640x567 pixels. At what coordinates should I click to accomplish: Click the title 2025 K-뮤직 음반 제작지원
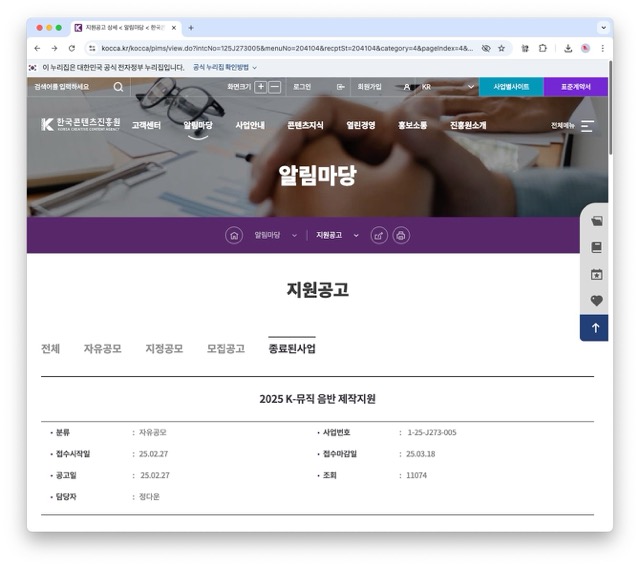tap(318, 399)
